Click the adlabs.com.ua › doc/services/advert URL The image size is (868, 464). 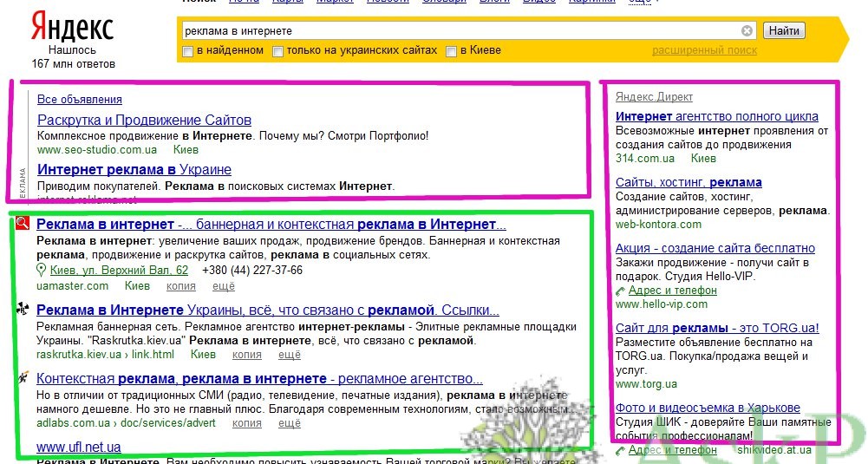point(127,423)
